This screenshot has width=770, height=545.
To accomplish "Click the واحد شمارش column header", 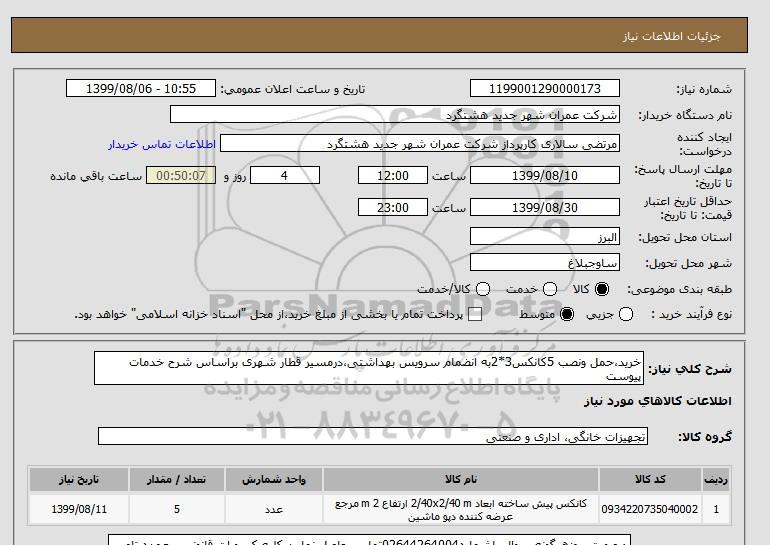I will click(274, 480).
